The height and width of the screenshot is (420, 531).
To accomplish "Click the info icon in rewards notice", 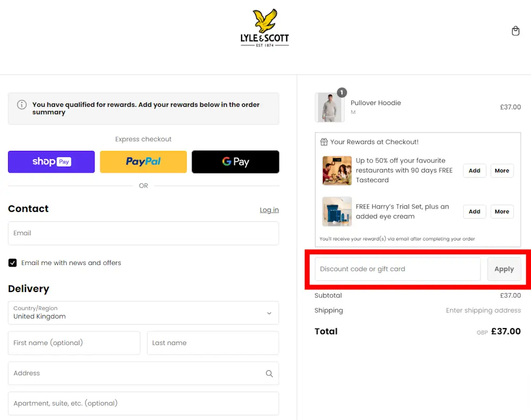I will 22,105.
